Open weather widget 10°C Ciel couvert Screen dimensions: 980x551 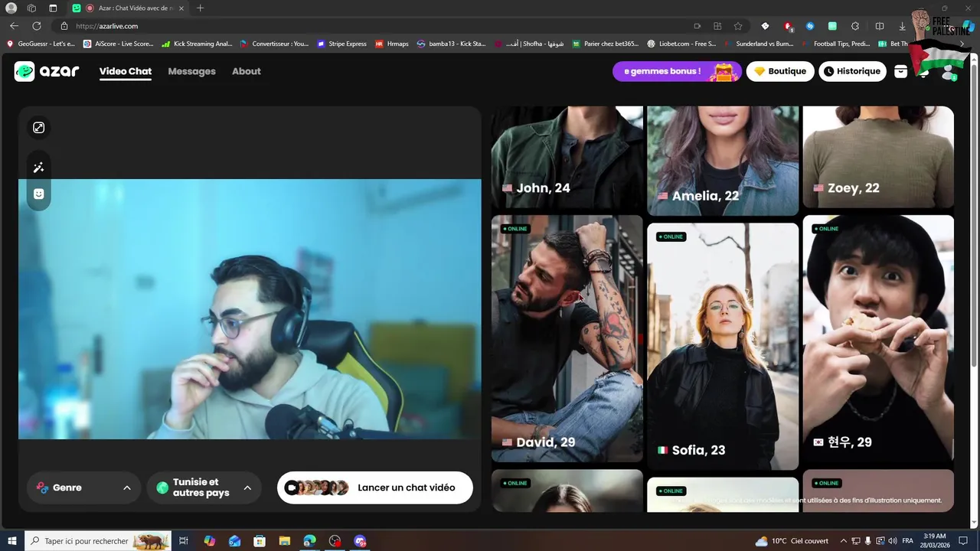792,541
